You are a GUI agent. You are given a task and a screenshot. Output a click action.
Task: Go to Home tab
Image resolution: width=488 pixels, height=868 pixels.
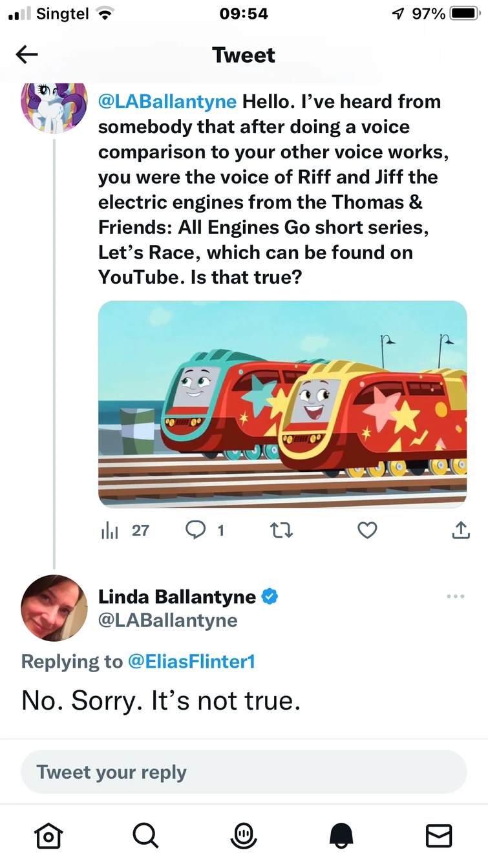(x=48, y=836)
